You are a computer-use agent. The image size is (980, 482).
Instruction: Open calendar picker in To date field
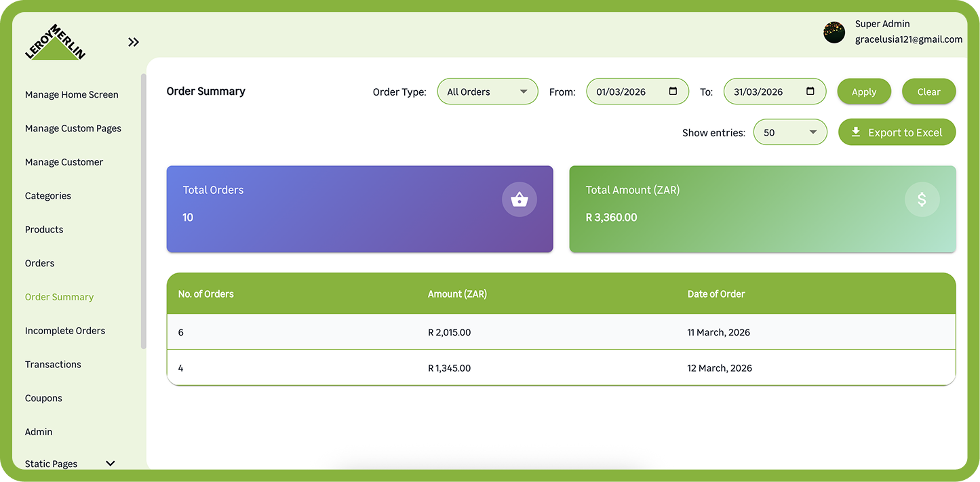(810, 92)
